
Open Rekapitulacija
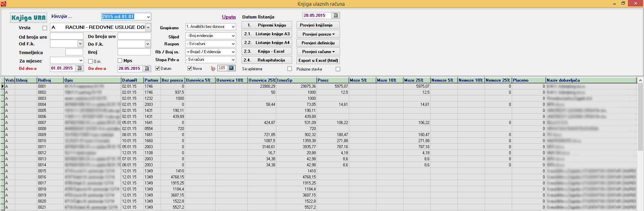click(x=267, y=60)
